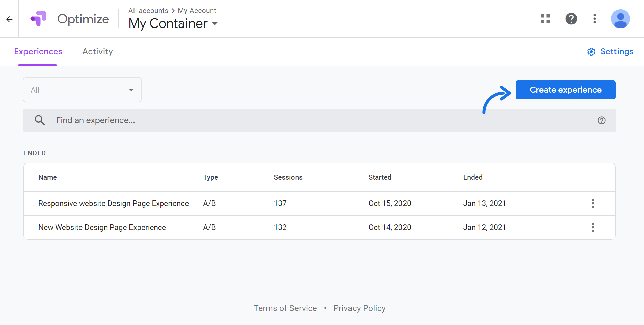Open options for New Website Design row
The height and width of the screenshot is (325, 644).
pos(593,227)
